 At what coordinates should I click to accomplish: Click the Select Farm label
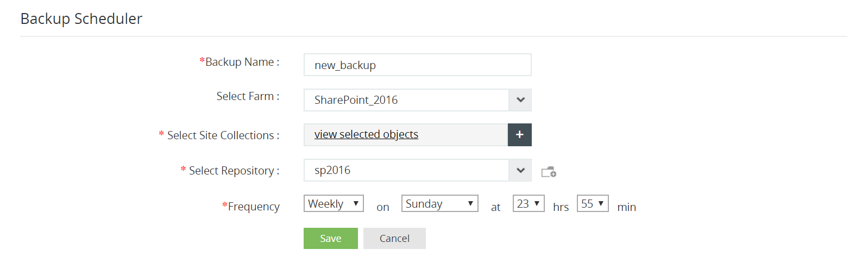point(248,96)
